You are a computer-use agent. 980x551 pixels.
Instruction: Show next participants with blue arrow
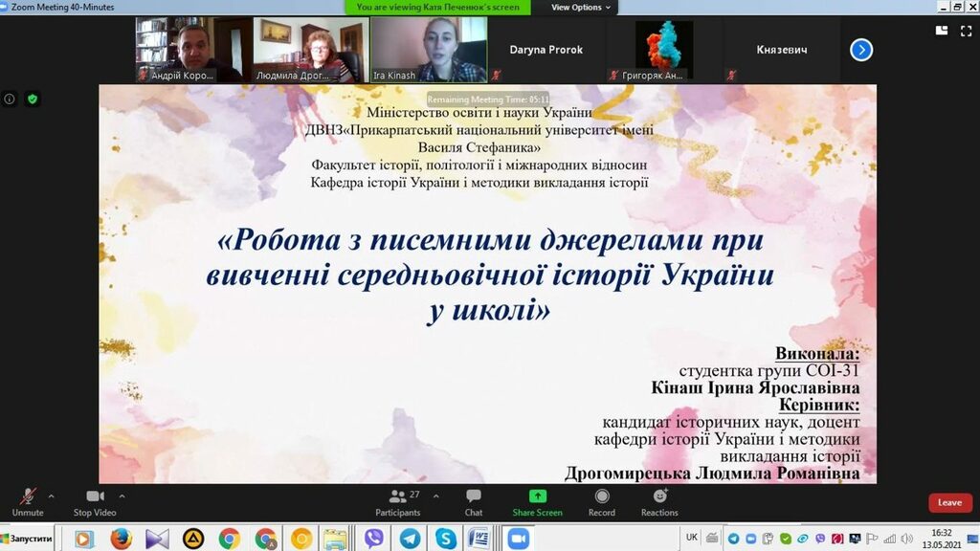(x=861, y=50)
